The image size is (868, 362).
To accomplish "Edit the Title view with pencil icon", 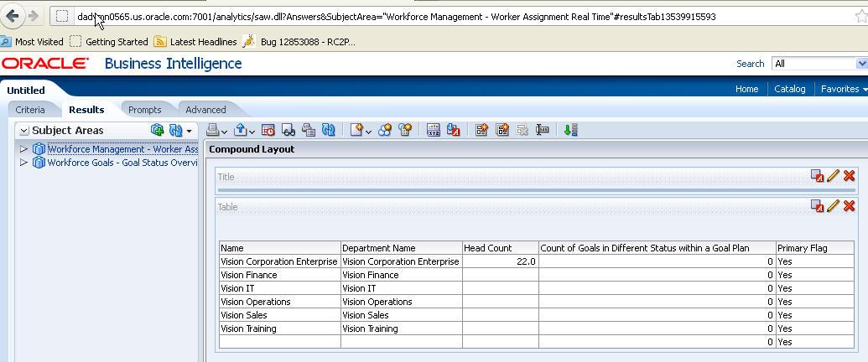I will [x=833, y=176].
